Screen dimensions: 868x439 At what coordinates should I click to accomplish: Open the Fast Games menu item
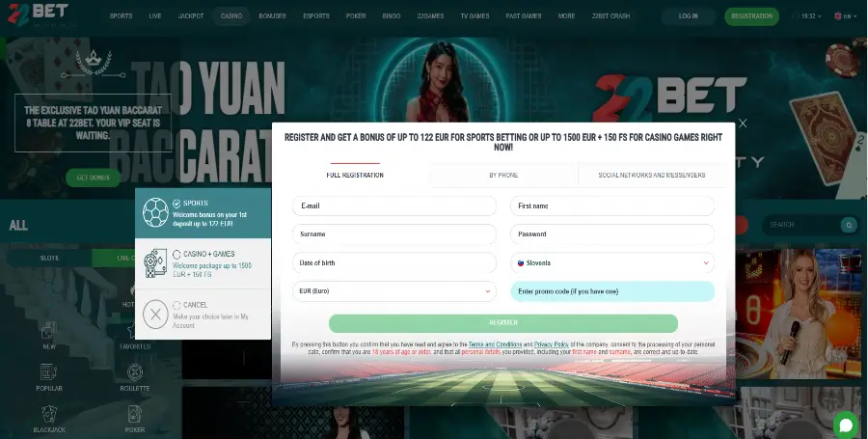point(524,16)
